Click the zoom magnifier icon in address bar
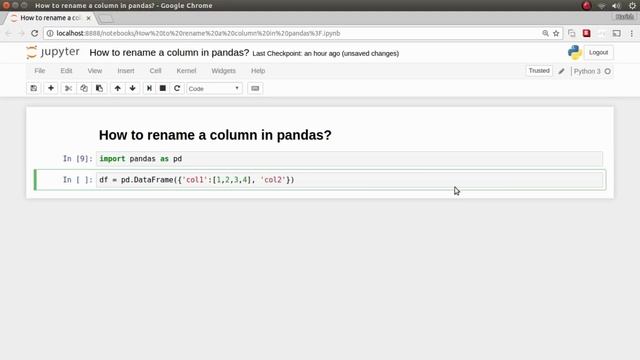Image resolution: width=640 pixels, height=360 pixels. point(545,33)
